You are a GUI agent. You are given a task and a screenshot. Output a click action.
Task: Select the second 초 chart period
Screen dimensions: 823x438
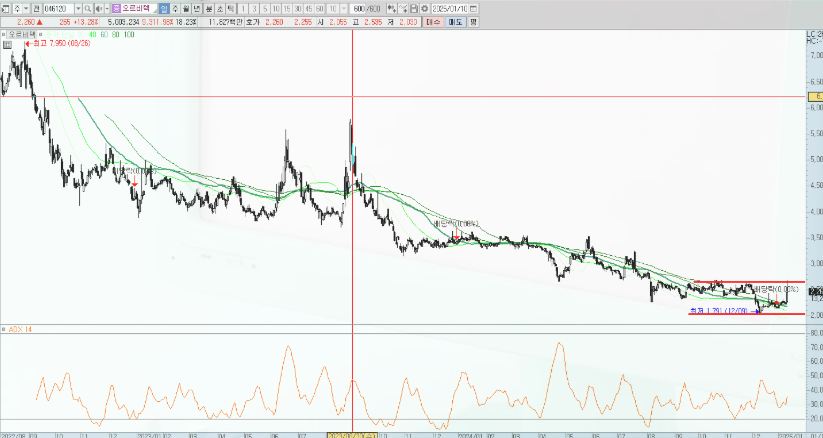pos(220,9)
